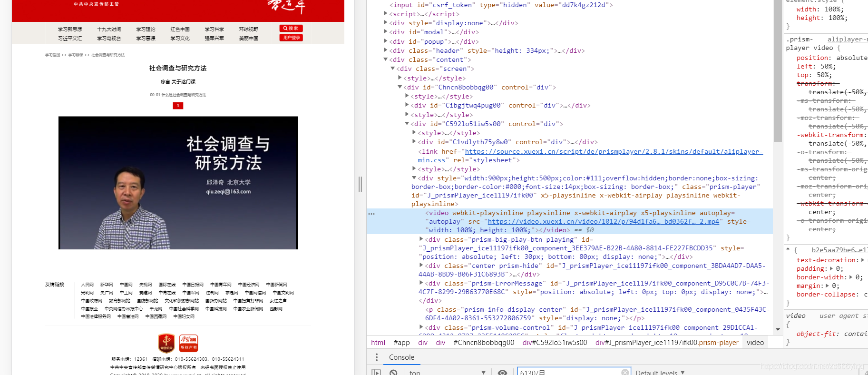Open the 红色中国 nav item
Screen dimensions: 868x375
coord(180,30)
